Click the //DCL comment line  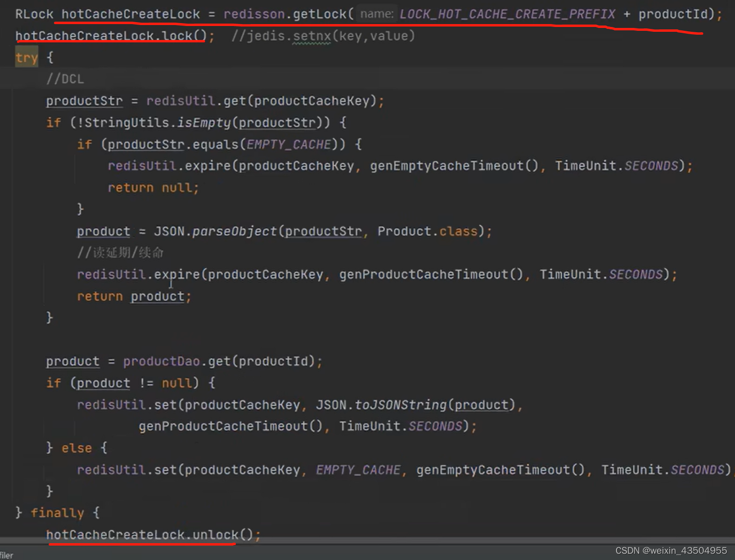65,79
